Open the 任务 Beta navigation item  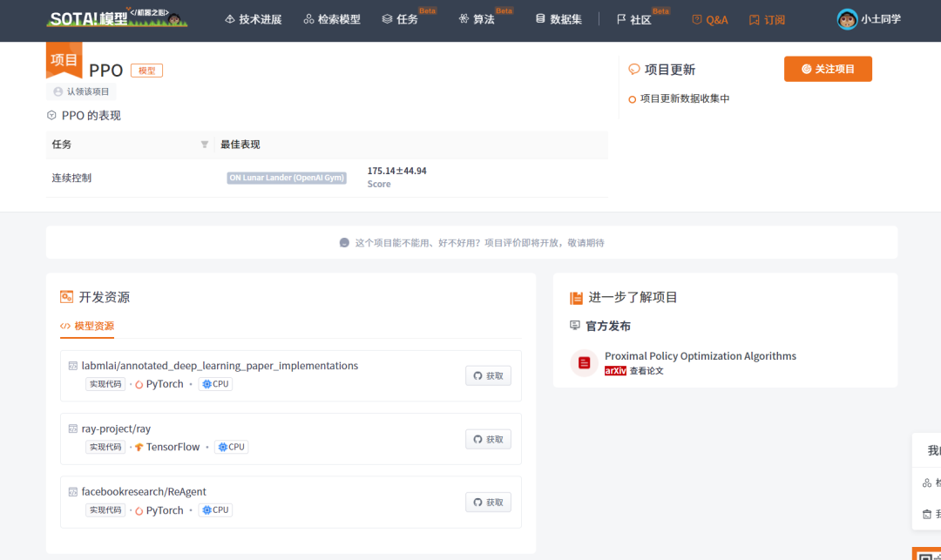coord(400,19)
